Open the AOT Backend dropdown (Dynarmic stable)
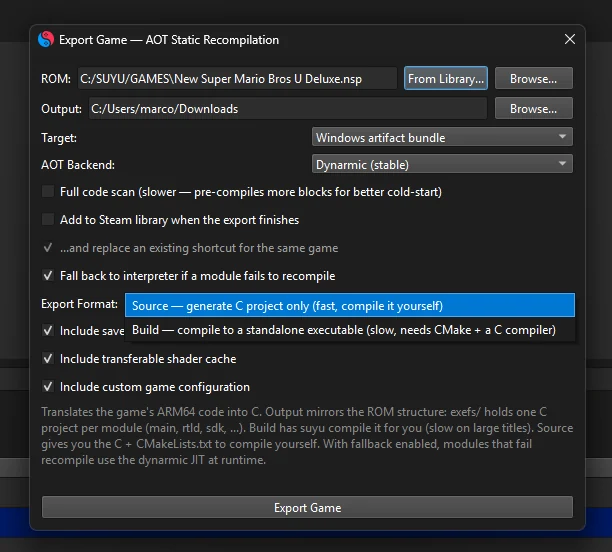This screenshot has width=612, height=552. (442, 164)
